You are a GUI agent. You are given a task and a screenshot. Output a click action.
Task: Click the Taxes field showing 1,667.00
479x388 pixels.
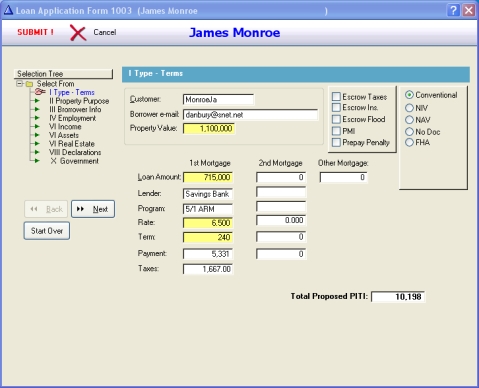[x=208, y=269]
